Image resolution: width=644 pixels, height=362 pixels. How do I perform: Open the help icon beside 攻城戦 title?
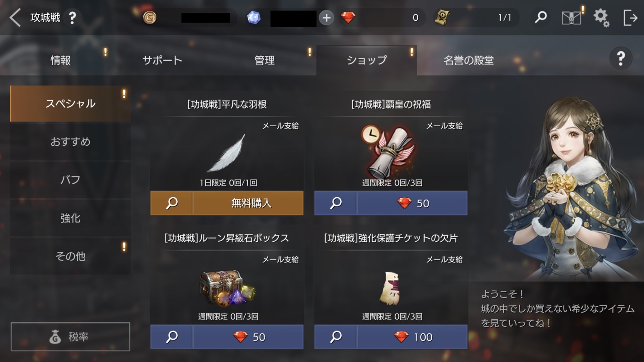click(72, 18)
